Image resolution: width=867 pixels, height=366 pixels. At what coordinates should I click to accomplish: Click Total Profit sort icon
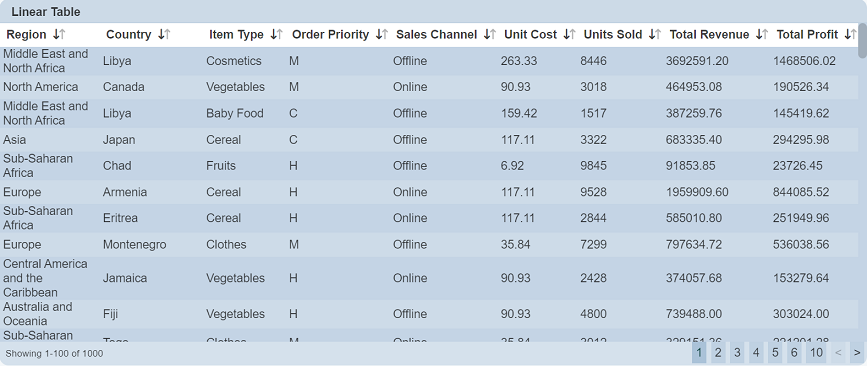[850, 35]
